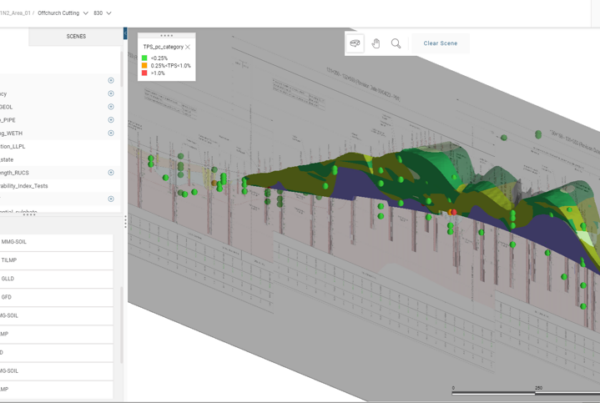Click the circle icon beside the _PIPE layer
This screenshot has width=600, height=403.
coord(111,119)
